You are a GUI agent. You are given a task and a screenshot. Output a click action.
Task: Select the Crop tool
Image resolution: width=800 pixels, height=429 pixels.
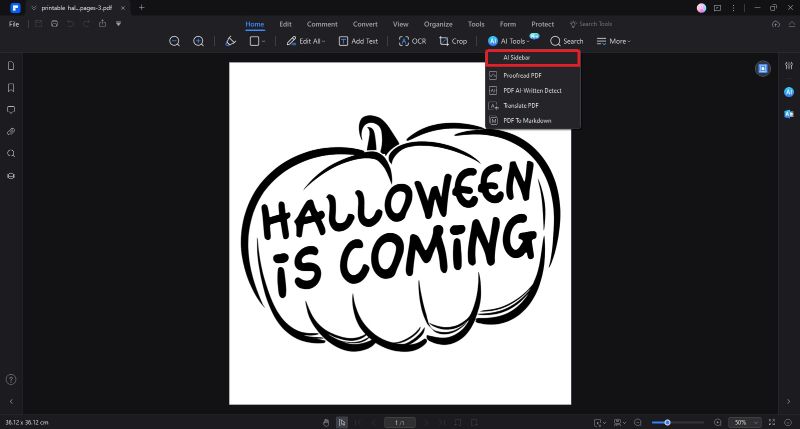[453, 41]
